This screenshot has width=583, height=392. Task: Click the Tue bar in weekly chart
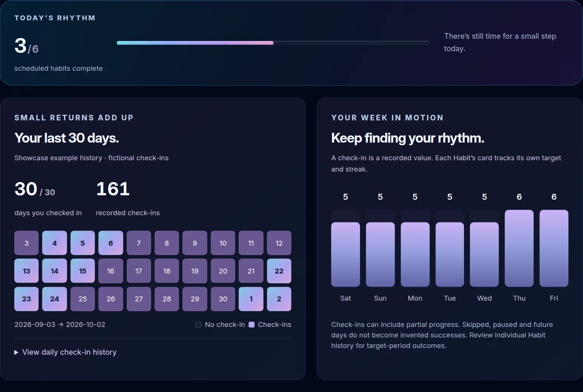pos(450,255)
